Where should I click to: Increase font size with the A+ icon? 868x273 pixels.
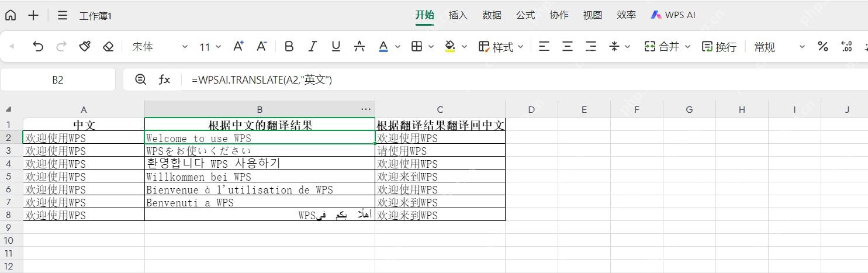[x=238, y=46]
